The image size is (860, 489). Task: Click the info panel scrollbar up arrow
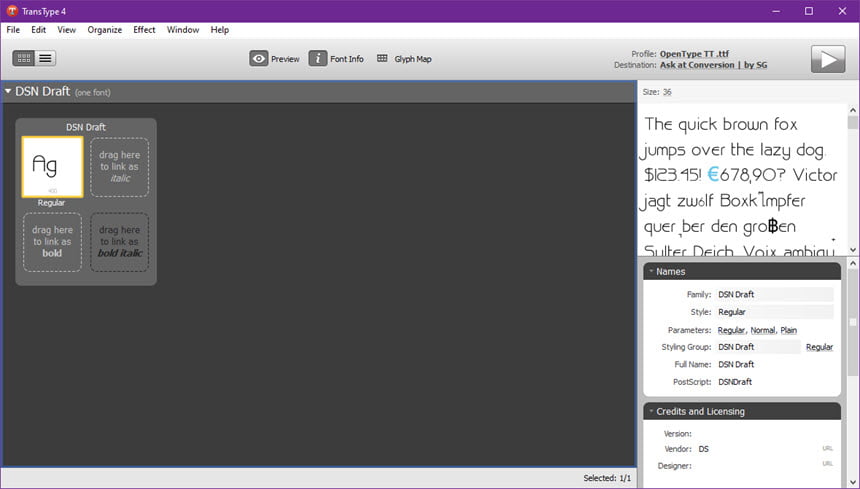point(853,264)
